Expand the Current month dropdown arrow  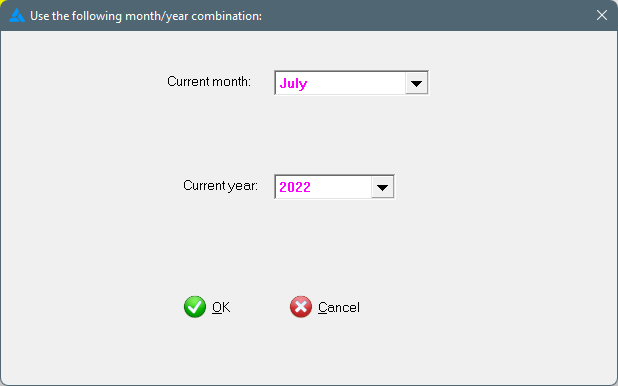point(416,83)
